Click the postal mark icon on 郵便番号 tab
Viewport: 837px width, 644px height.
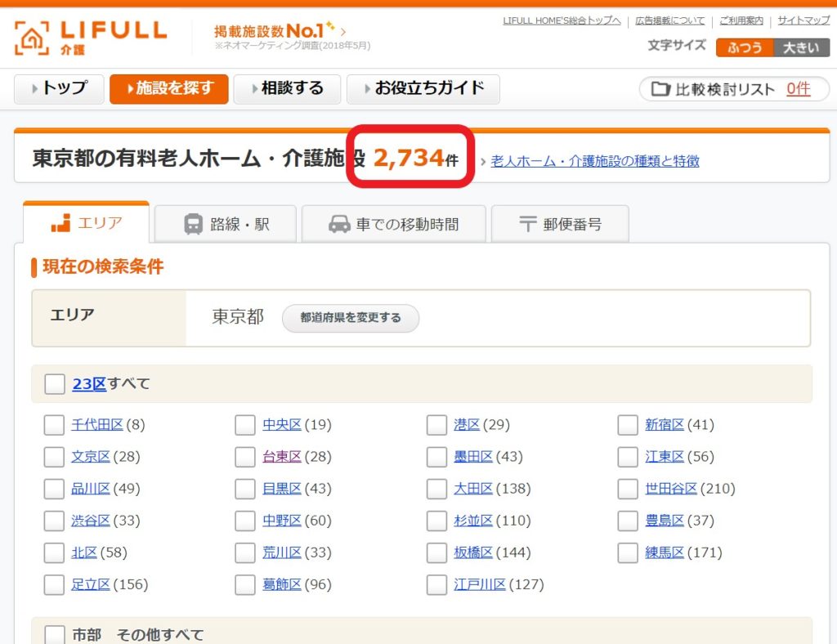(528, 224)
